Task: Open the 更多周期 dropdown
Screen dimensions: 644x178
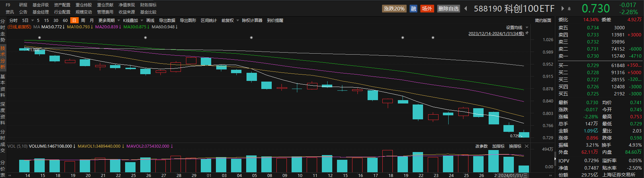Action: [109, 20]
